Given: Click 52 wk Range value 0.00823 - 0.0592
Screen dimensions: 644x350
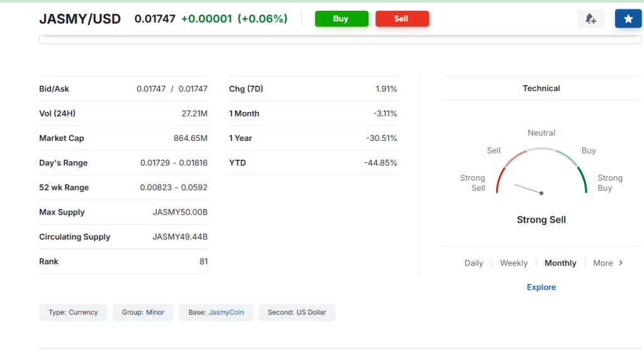Looking at the screenshot, I should (174, 188).
